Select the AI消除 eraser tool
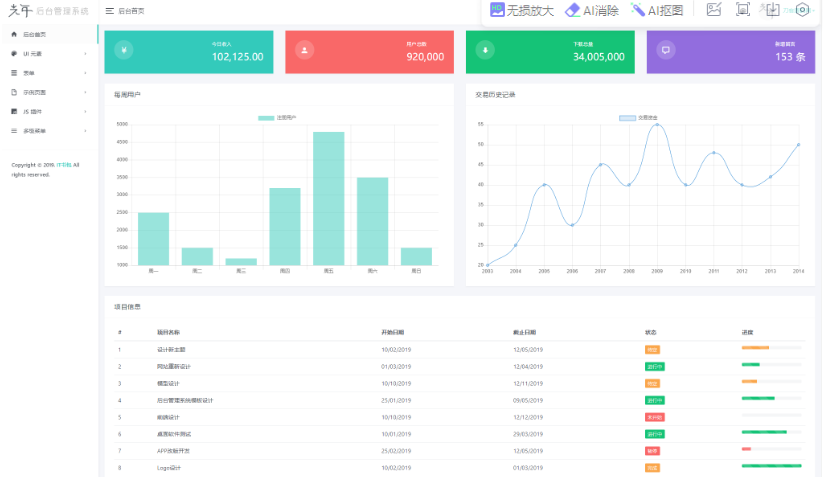Image resolution: width=823 pixels, height=477 pixels. point(592,10)
